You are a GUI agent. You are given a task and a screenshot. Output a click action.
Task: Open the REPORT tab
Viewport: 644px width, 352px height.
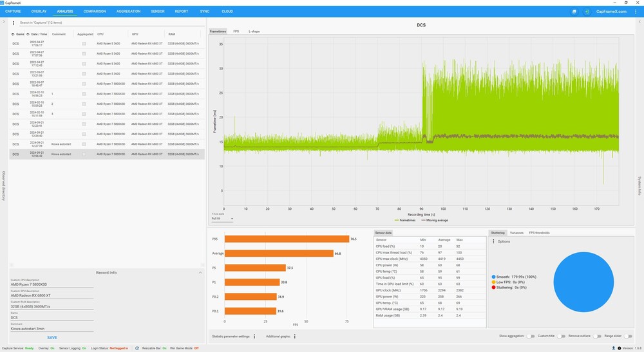(x=182, y=12)
